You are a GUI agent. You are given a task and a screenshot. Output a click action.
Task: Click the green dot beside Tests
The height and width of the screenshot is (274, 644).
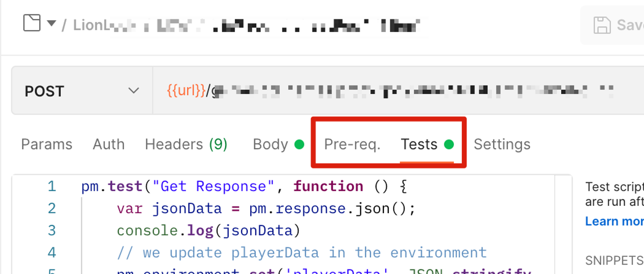pyautogui.click(x=449, y=144)
